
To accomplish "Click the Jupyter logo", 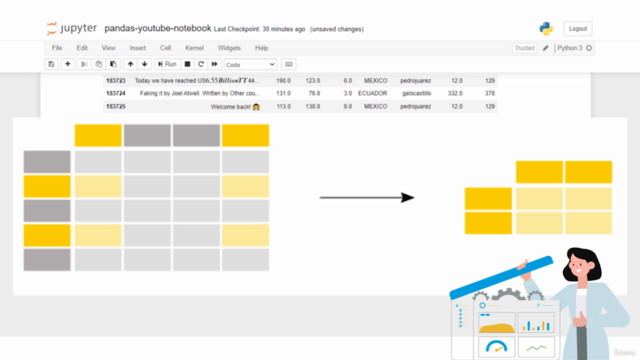I will click(71, 28).
